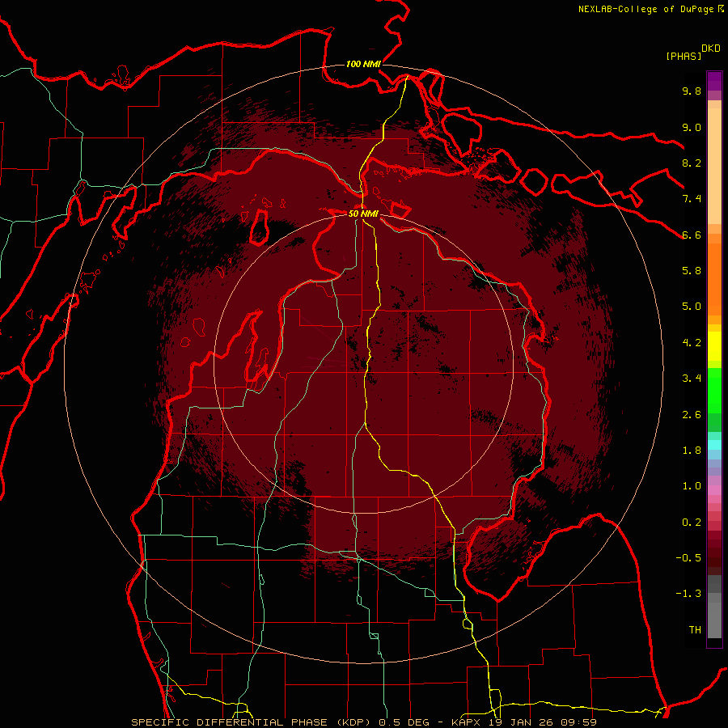The height and width of the screenshot is (728, 728).
Task: Click the 9.8 scale value
Action: pos(692,91)
